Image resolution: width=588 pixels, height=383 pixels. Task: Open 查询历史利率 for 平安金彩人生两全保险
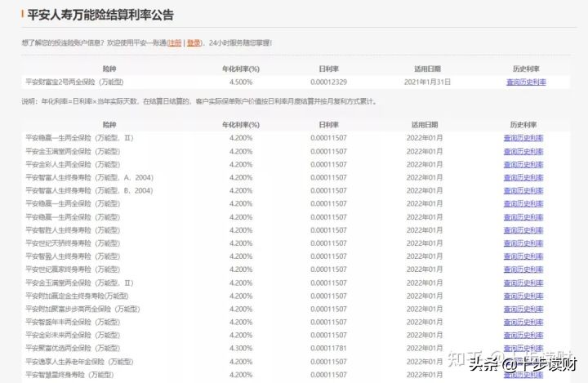point(523,165)
